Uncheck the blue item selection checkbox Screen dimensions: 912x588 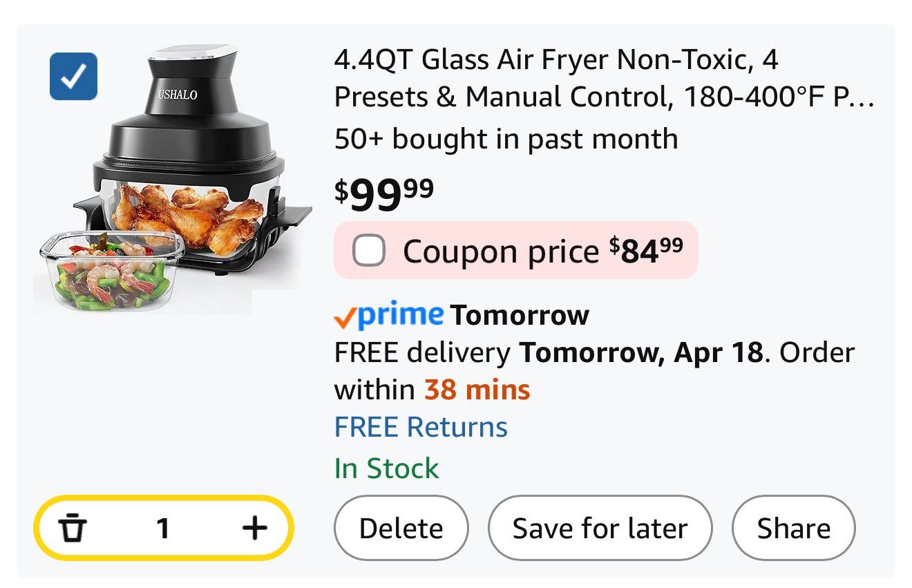(x=73, y=77)
